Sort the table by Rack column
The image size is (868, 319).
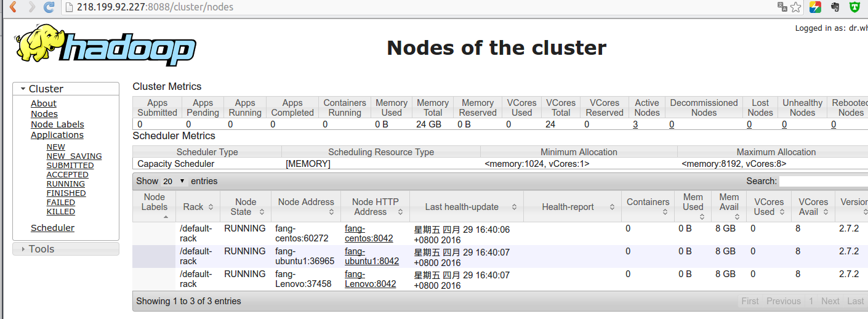pos(198,207)
